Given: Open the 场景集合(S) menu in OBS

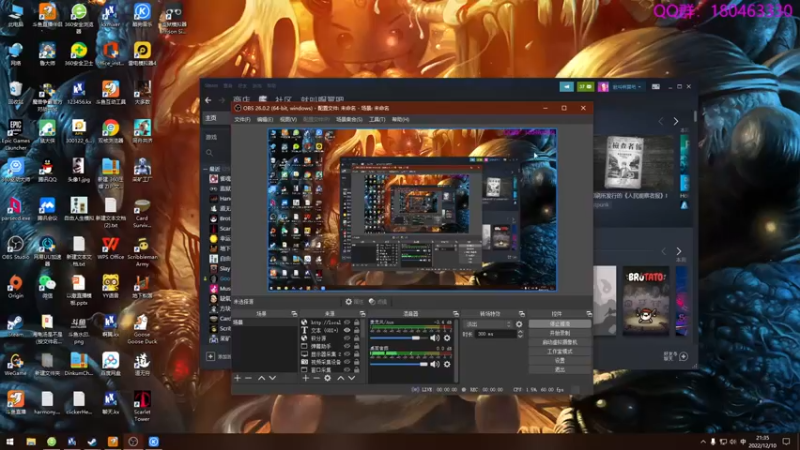Looking at the screenshot, I should [349, 119].
